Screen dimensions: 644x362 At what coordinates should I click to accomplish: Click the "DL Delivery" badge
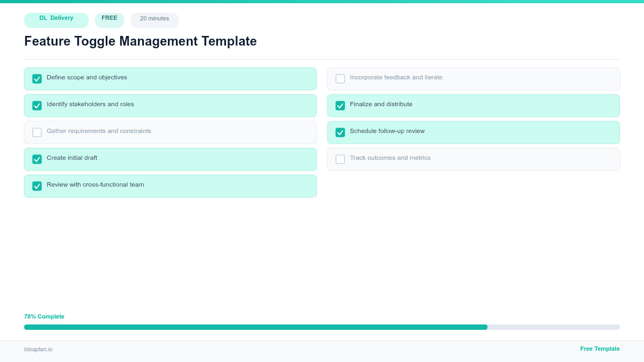pyautogui.click(x=56, y=20)
